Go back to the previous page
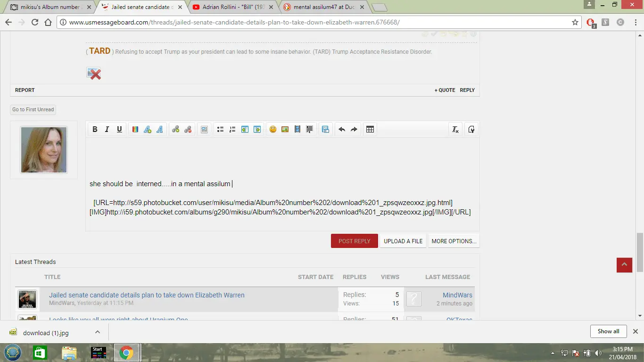 8,22
